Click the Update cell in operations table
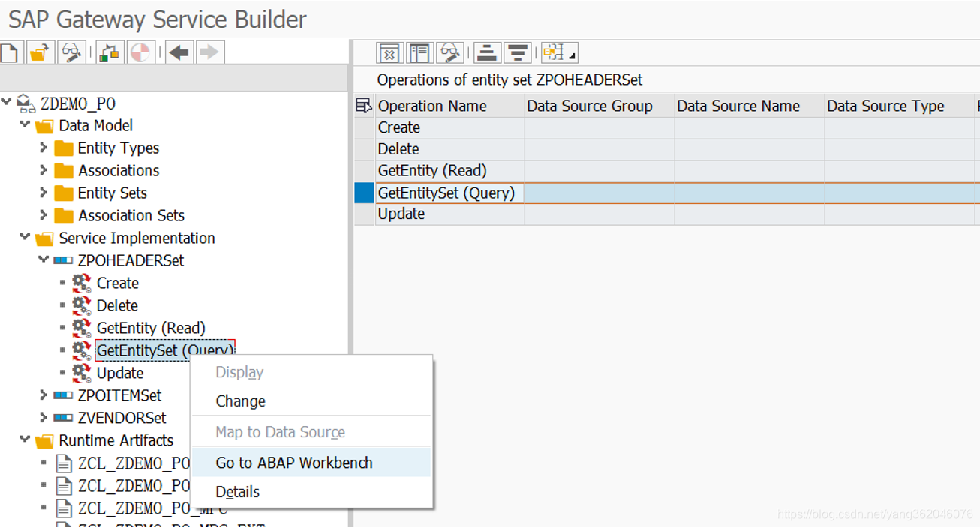The height and width of the screenshot is (528, 980). tap(449, 214)
